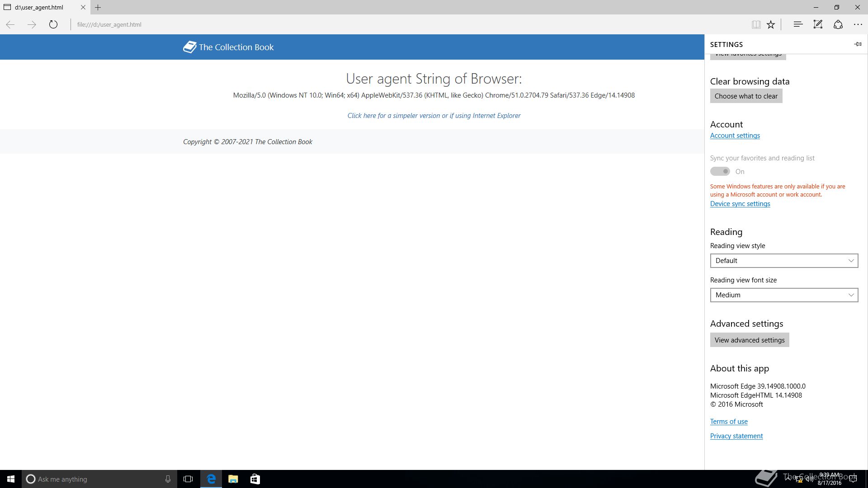Click Edge icon on taskbar
Viewport: 868px width, 488px height.
click(x=211, y=479)
